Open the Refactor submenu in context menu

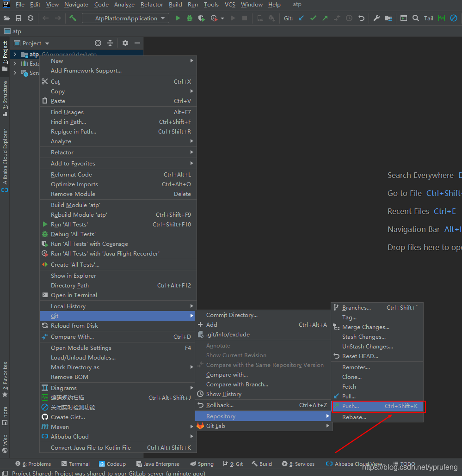point(118,153)
